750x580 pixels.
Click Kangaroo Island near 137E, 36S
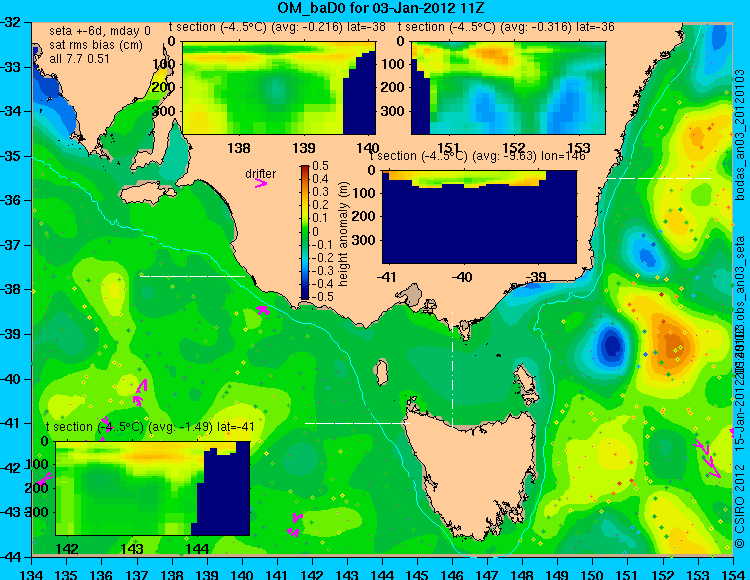(148, 195)
